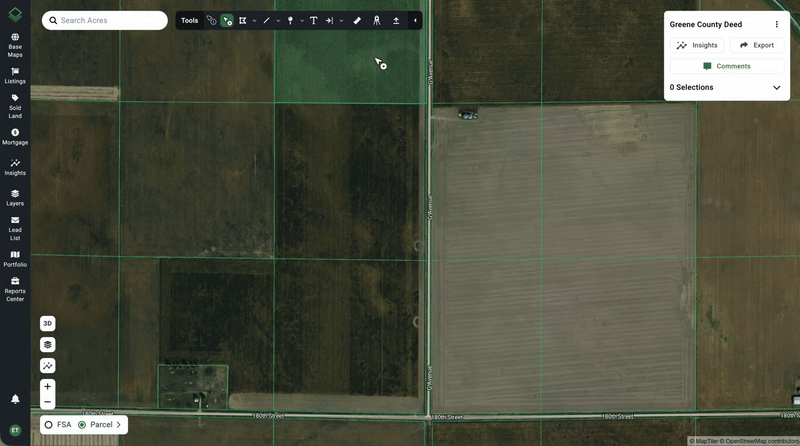Open the Mortgage sidebar section
Screen dimensions: 800x446
point(15,136)
